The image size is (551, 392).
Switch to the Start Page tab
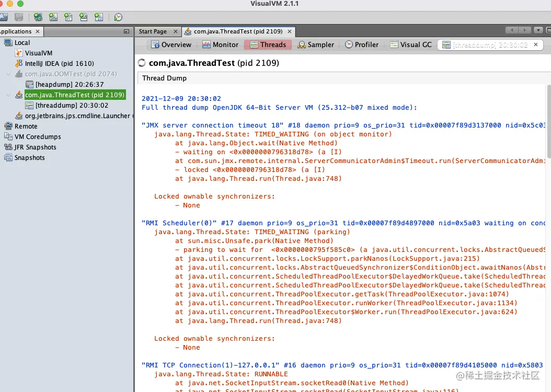pyautogui.click(x=153, y=31)
